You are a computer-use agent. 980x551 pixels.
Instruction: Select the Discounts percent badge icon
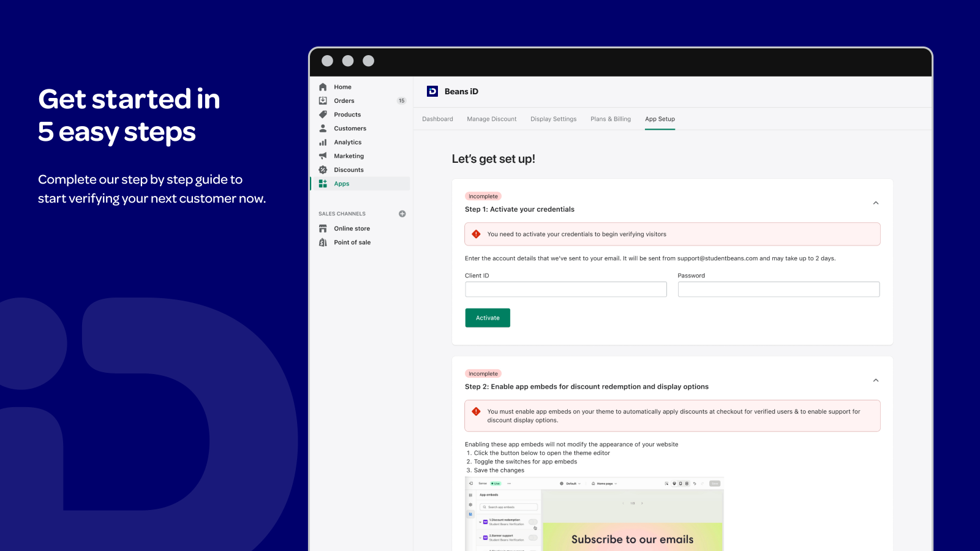323,170
